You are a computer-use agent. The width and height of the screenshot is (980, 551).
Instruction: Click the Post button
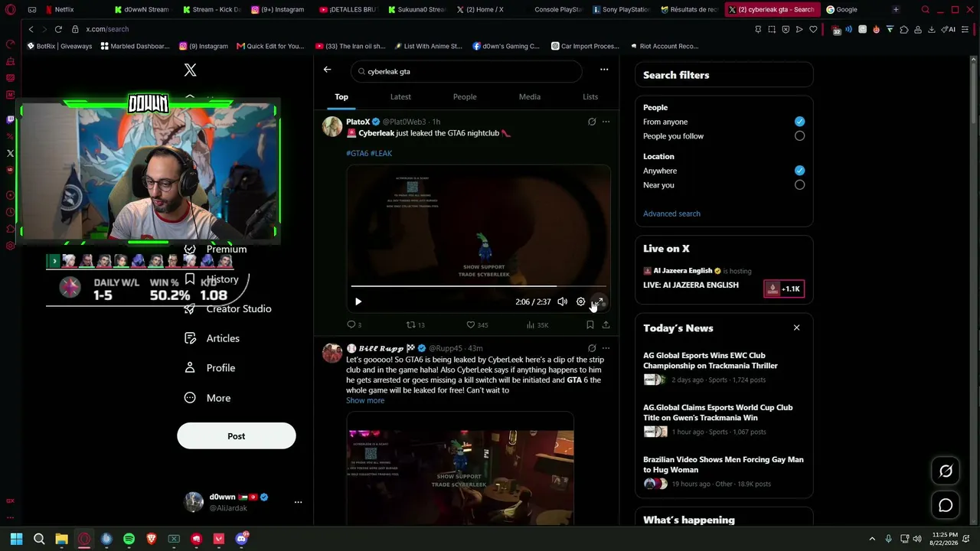coord(237,436)
